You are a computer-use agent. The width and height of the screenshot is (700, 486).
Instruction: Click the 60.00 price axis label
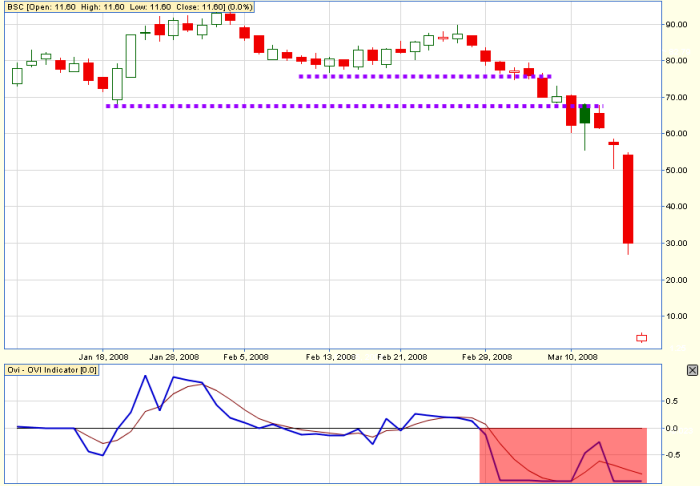(x=675, y=133)
